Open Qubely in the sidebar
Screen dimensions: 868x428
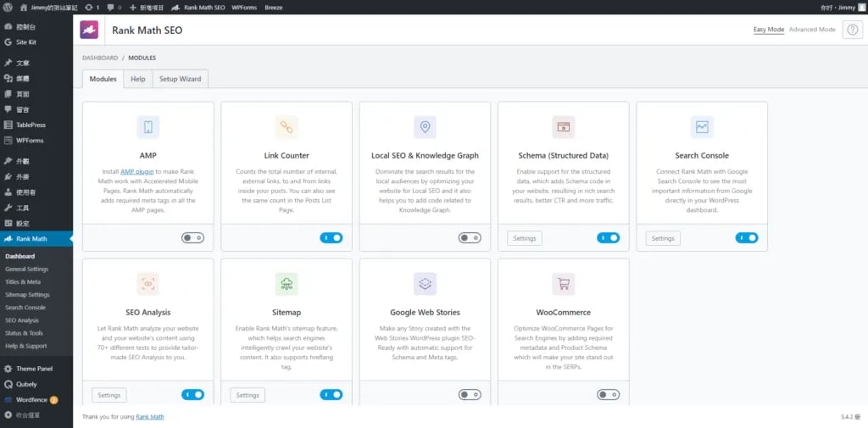point(36,384)
